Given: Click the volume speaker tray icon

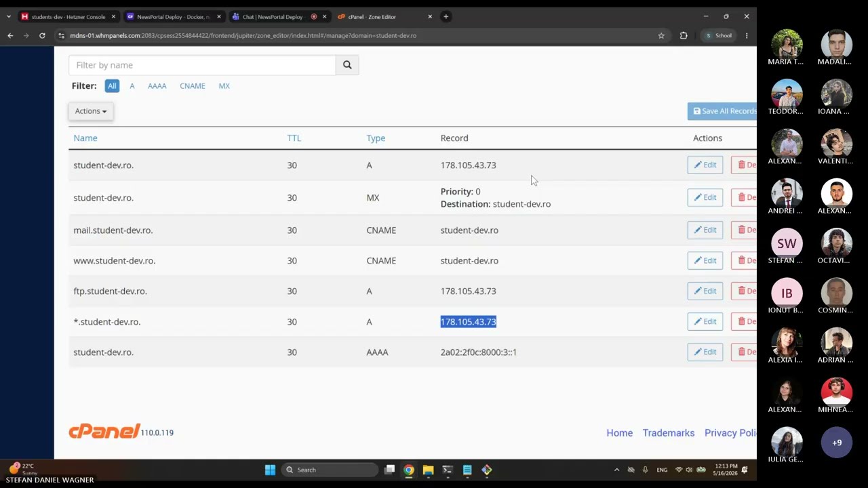Looking at the screenshot, I should pyautogui.click(x=689, y=470).
